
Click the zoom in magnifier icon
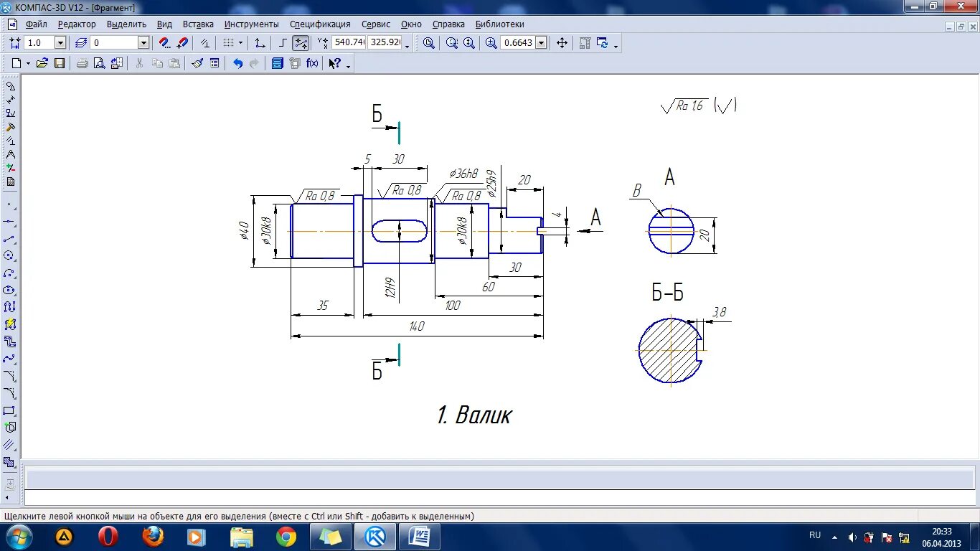491,43
